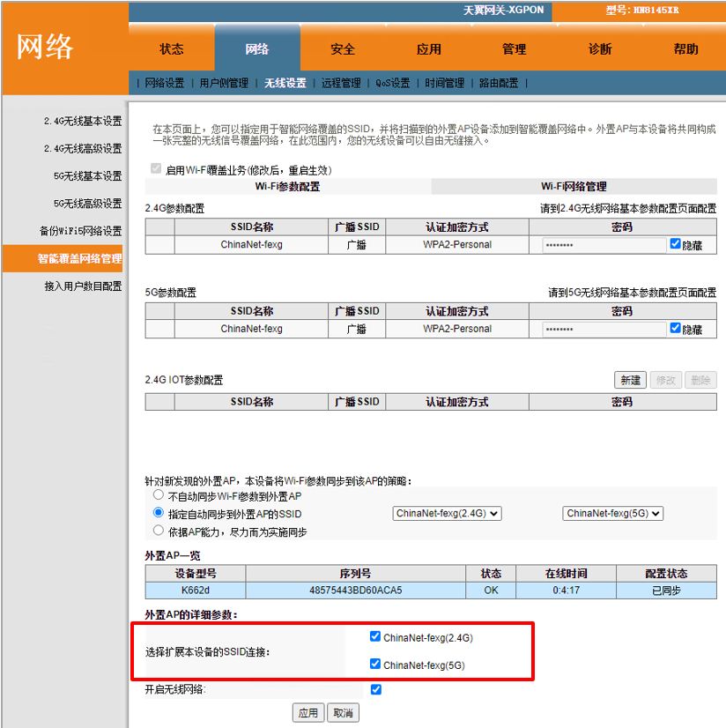Select 依据AP能力 sync radio option

(159, 531)
